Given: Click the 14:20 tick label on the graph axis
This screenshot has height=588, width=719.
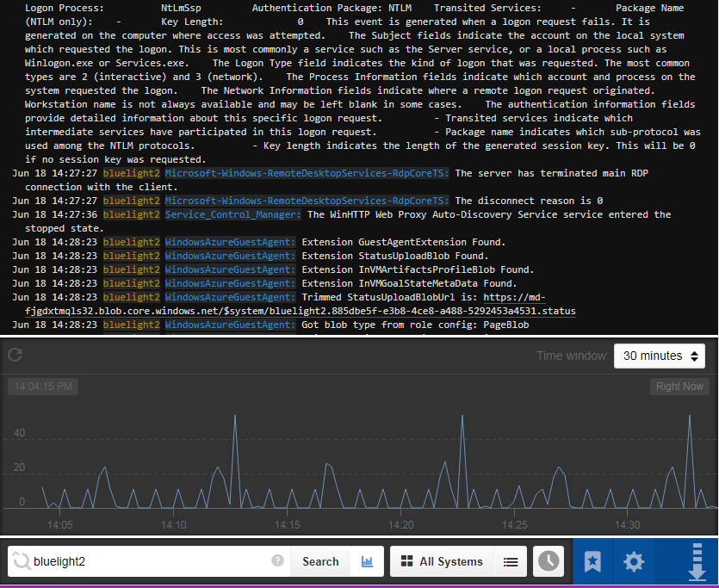Looking at the screenshot, I should click(x=400, y=525).
